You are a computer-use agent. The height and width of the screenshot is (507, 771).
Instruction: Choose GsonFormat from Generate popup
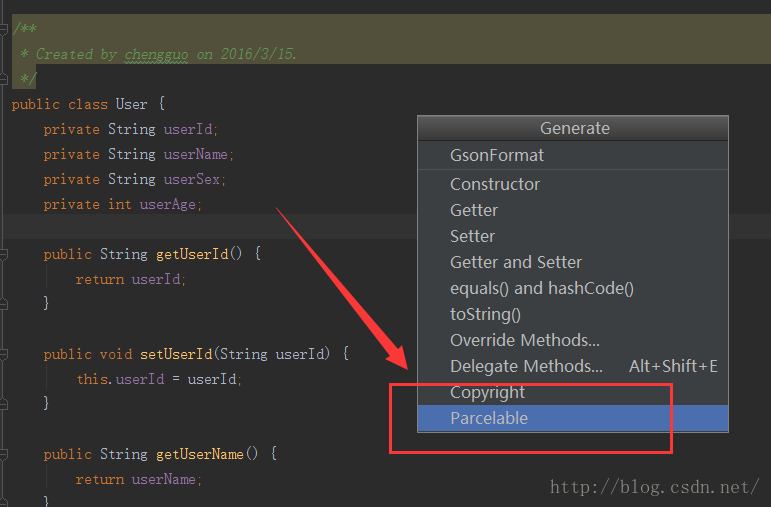(573, 155)
